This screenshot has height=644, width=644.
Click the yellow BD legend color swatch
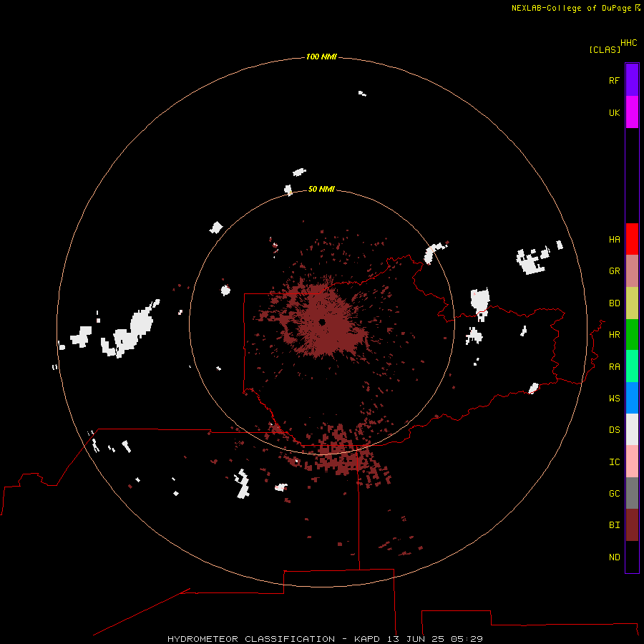point(632,303)
